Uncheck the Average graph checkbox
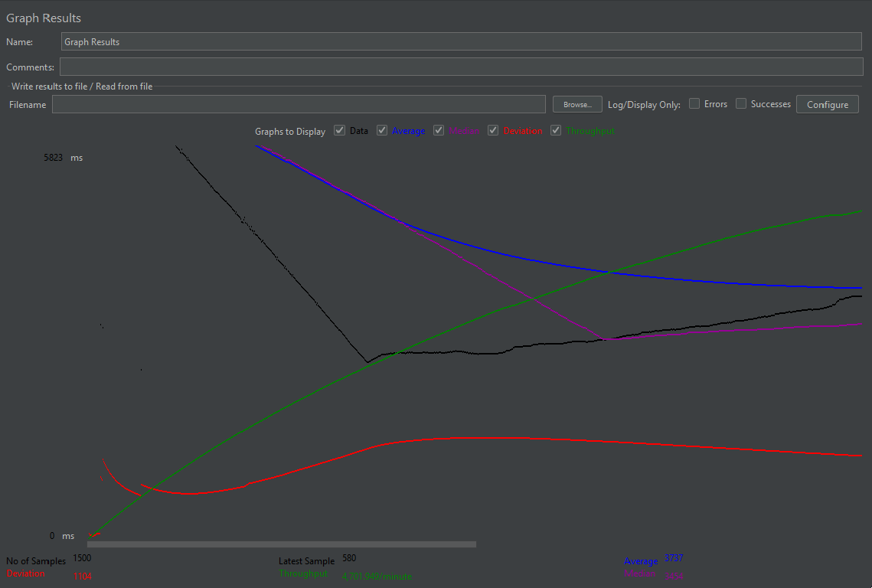Viewport: 872px width, 588px height. [381, 130]
